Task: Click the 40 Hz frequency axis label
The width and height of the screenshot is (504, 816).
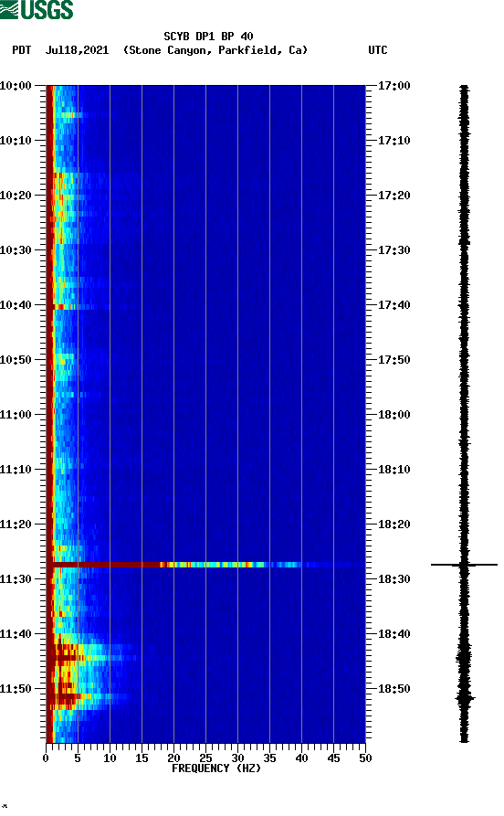Action: (x=301, y=758)
